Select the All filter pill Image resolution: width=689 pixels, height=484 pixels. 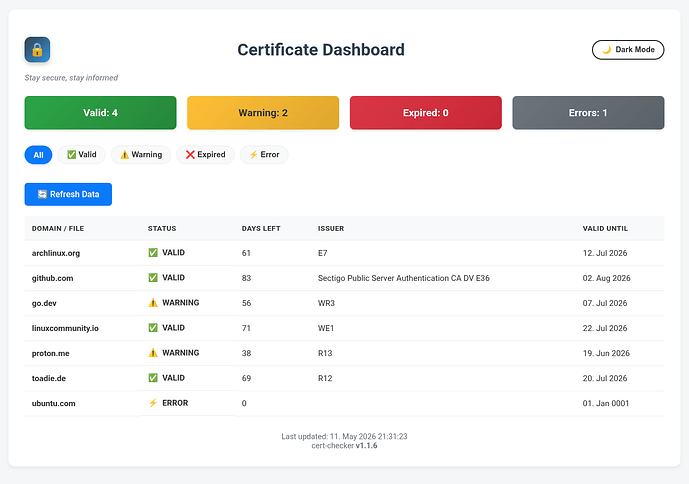38,155
